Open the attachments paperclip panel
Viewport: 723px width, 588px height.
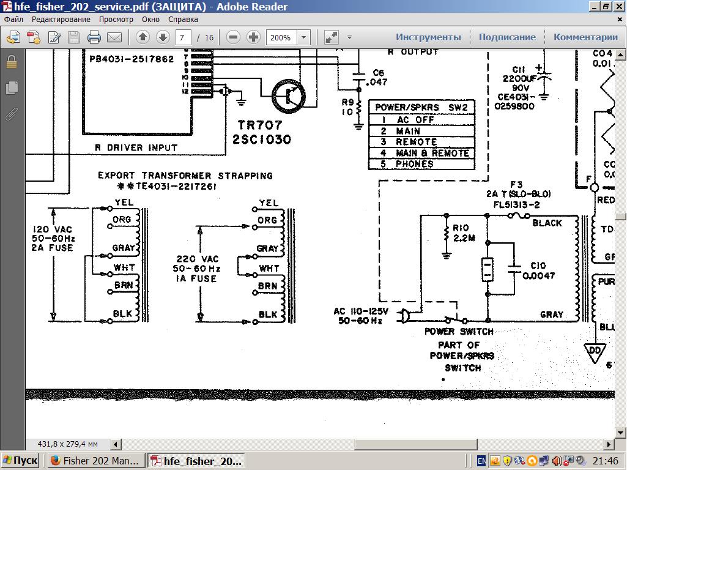[12, 114]
